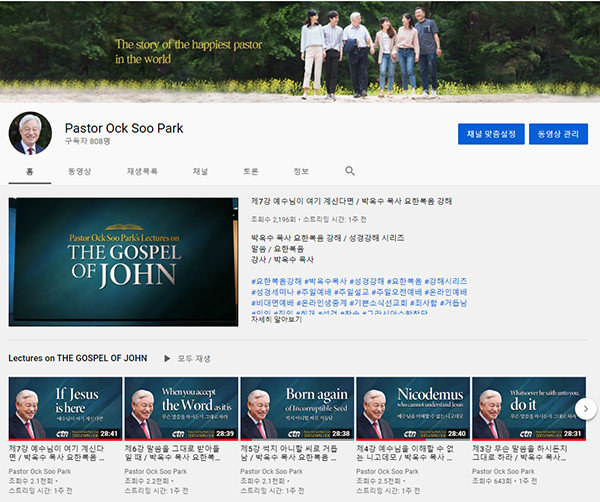Screen dimensions: 600x502
Task: Click video title 제3강 무슨 말씀을 하시든지
Action: (x=520, y=453)
